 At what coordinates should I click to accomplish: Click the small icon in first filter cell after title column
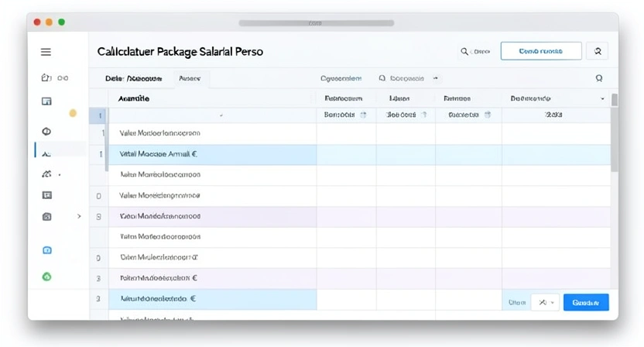(363, 115)
